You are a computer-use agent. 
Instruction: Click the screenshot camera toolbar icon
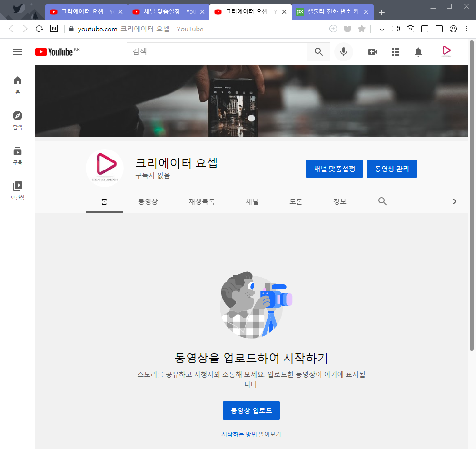click(x=410, y=29)
